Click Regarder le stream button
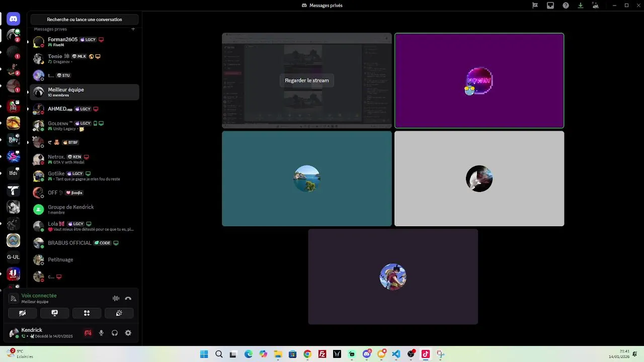 [307, 80]
